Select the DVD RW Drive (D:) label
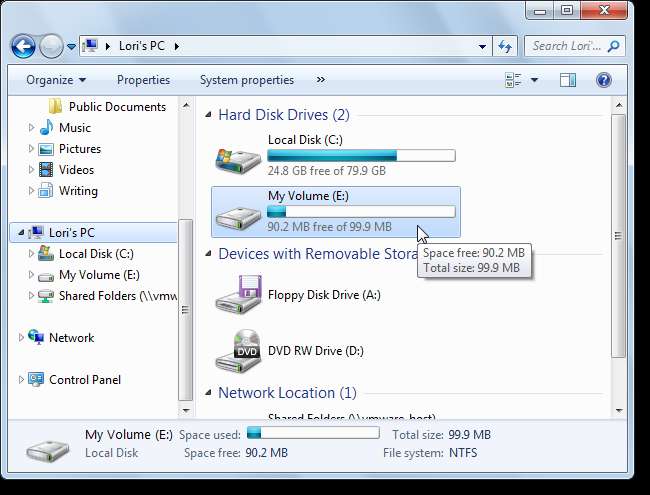The height and width of the screenshot is (495, 650). pos(316,351)
